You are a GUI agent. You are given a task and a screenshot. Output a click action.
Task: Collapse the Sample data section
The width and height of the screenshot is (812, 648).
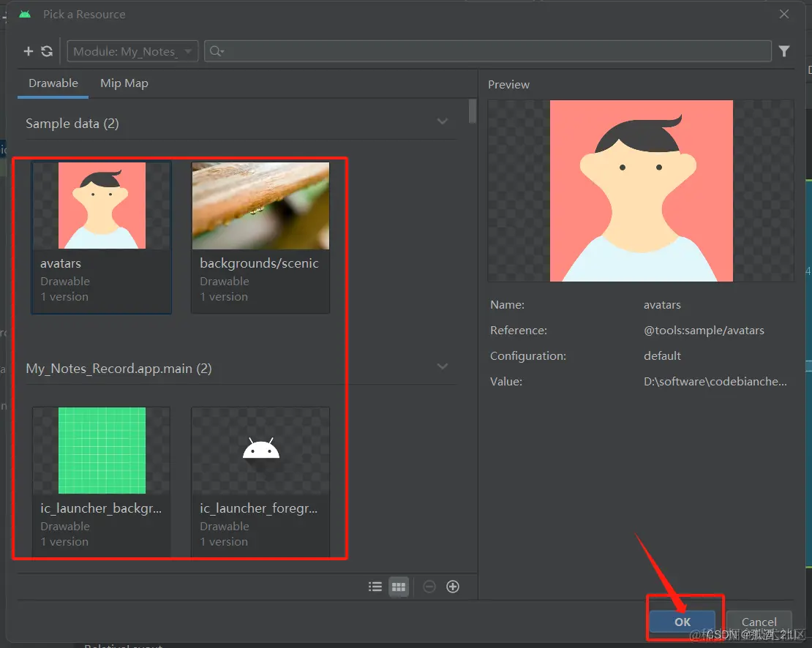pos(443,121)
